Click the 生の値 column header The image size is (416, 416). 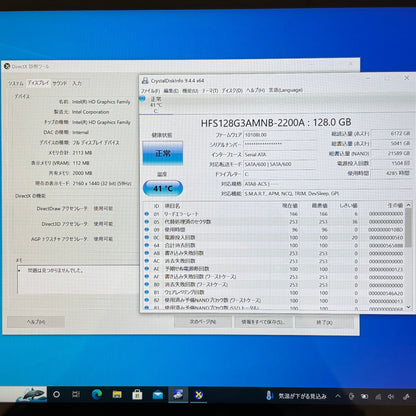coord(395,205)
